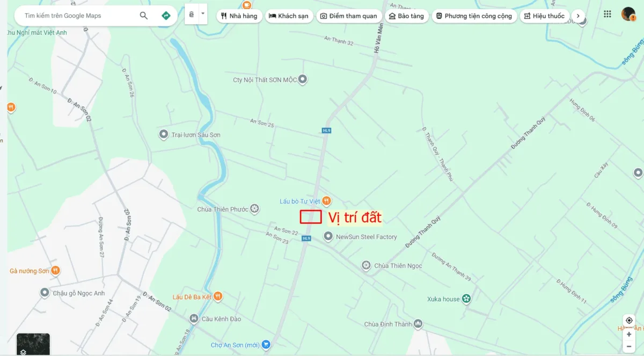The height and width of the screenshot is (356, 644).
Task: Open the Google account avatar menu
Action: pyautogui.click(x=628, y=14)
